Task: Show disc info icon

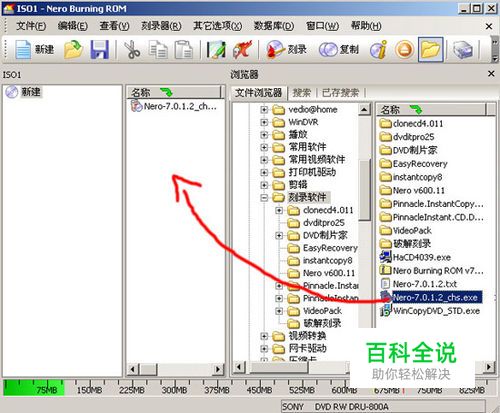Action: point(378,50)
